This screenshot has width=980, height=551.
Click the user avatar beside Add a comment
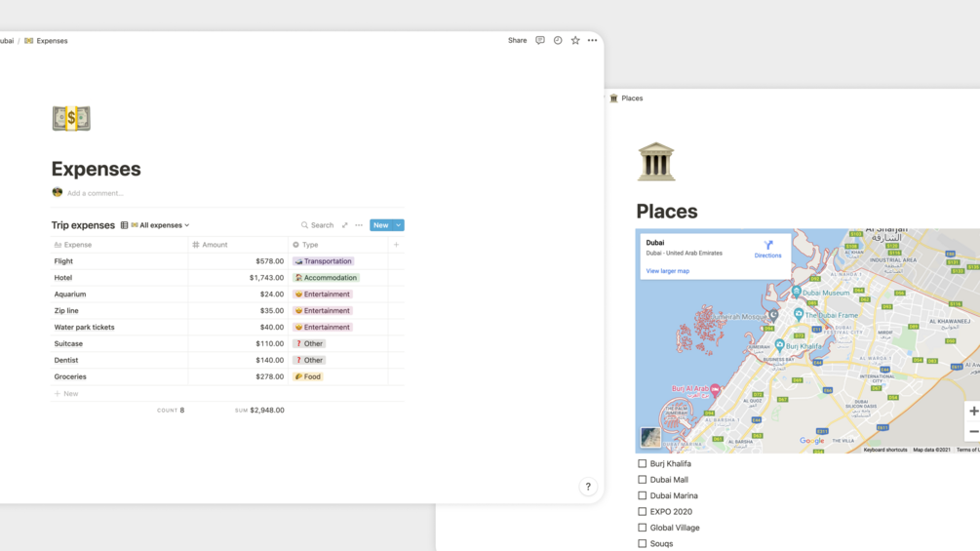click(58, 192)
